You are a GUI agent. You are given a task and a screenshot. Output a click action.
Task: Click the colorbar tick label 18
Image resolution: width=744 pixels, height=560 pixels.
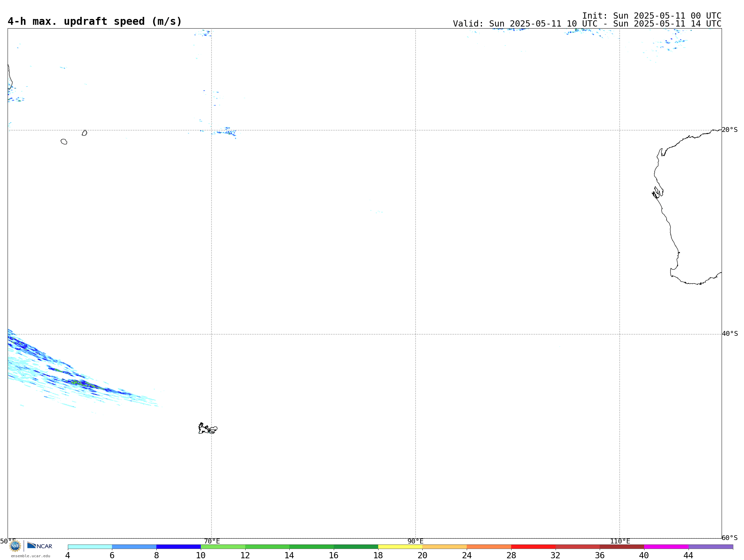pyautogui.click(x=378, y=555)
